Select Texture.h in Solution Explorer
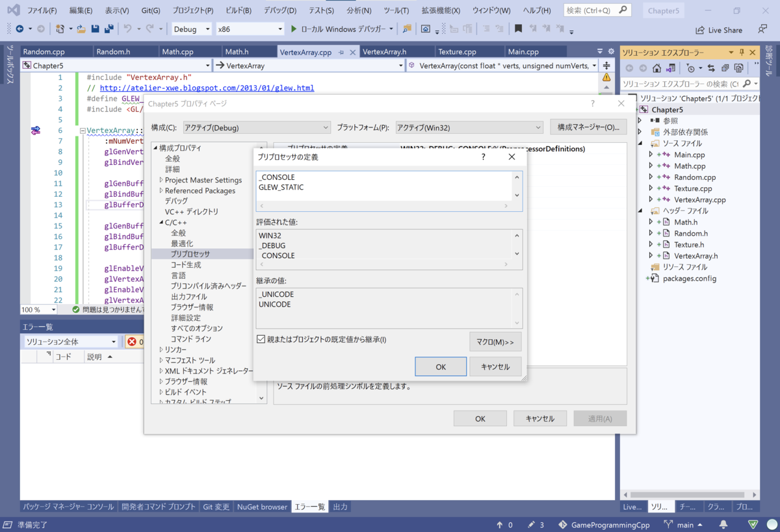This screenshot has height=532, width=780. pyautogui.click(x=689, y=244)
